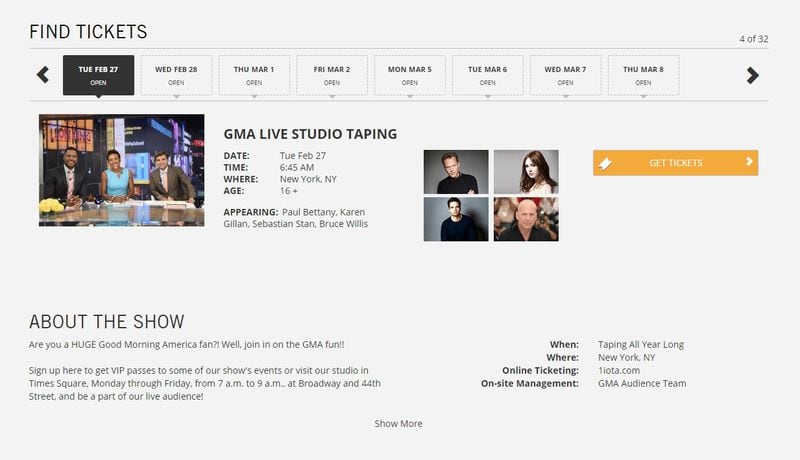Screen dimensions: 800x460
Task: Select the Fri Mar 2 date tab
Action: pyautogui.click(x=332, y=75)
